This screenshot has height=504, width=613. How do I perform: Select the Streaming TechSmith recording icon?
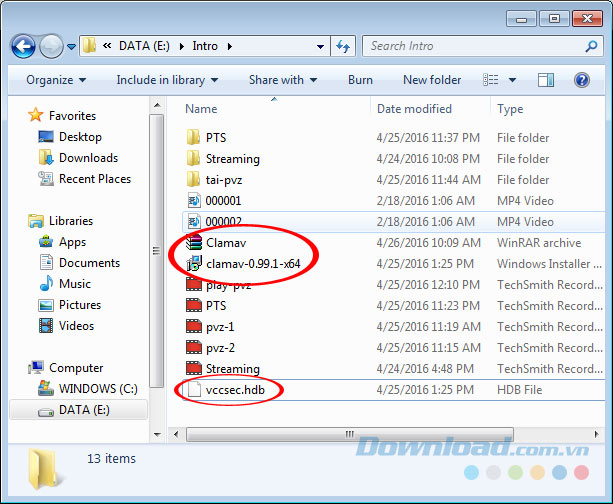click(x=194, y=368)
